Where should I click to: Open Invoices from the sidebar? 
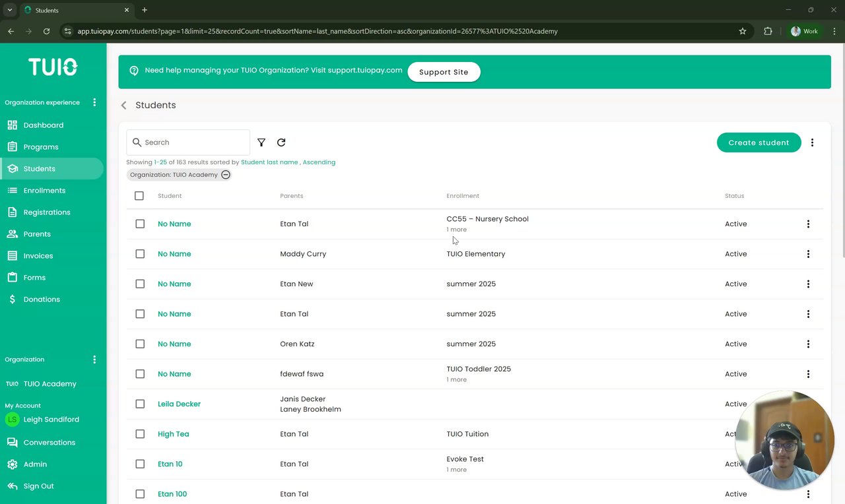(x=38, y=256)
